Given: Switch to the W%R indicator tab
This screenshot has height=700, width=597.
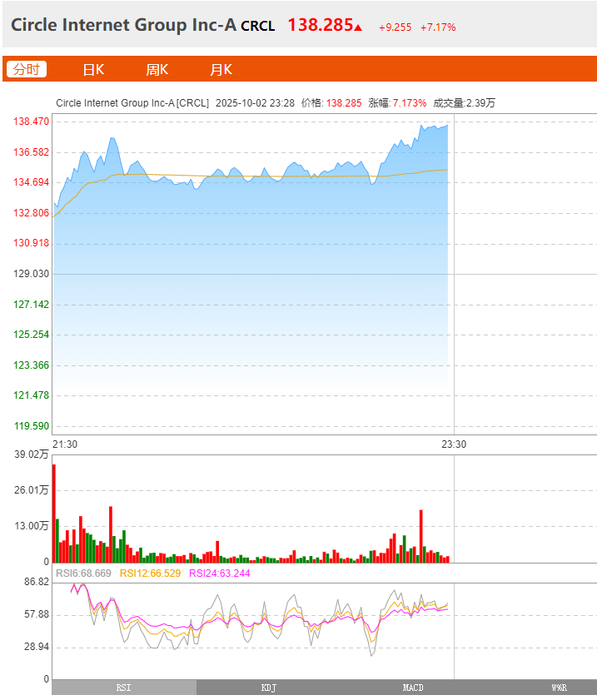Looking at the screenshot, I should [559, 688].
